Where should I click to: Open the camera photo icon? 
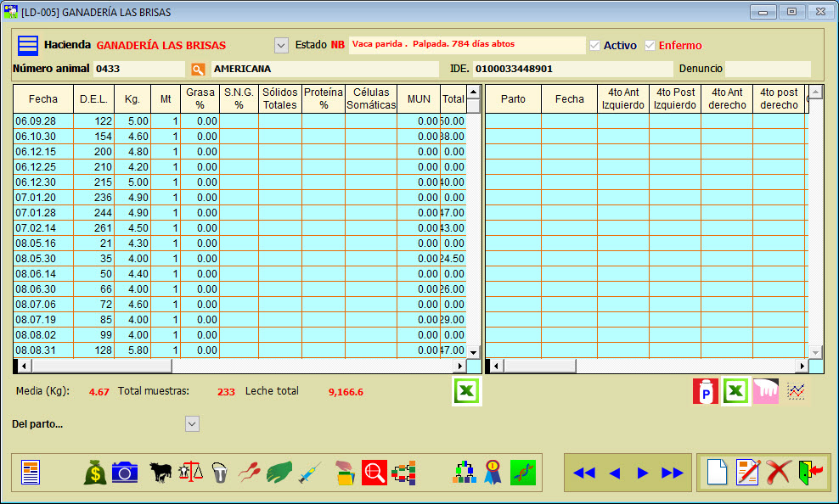(x=125, y=473)
